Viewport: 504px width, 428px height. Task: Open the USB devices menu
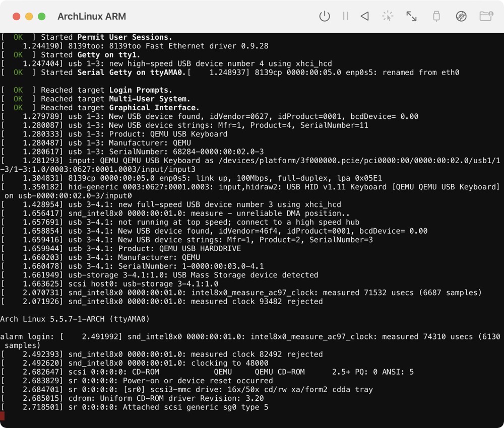click(436, 16)
